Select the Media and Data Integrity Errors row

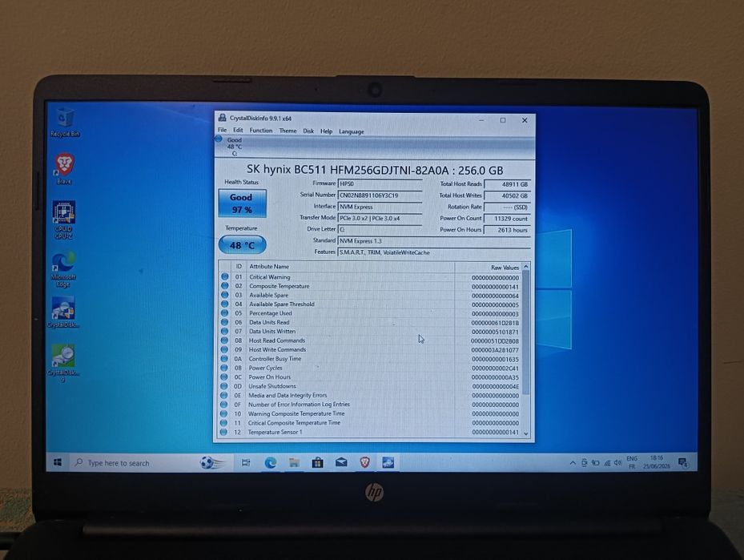point(370,395)
